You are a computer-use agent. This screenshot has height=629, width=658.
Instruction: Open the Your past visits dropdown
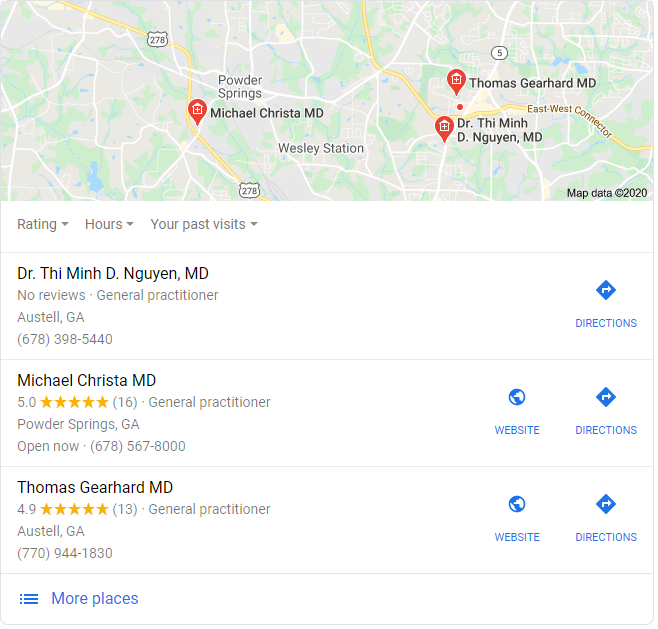coord(204,224)
